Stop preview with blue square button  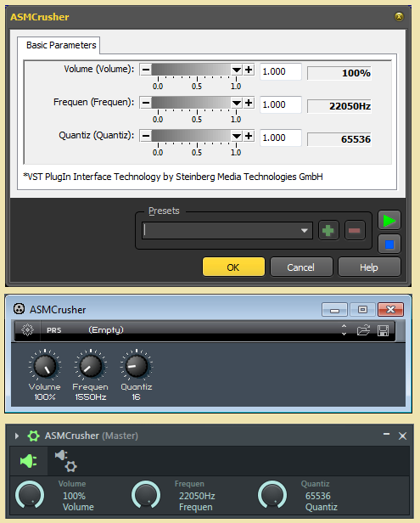389,245
